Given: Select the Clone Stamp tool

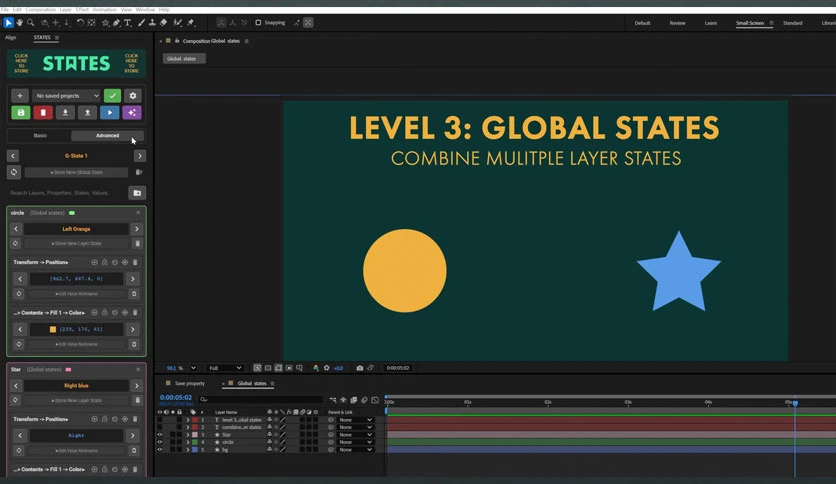Looking at the screenshot, I should (152, 22).
